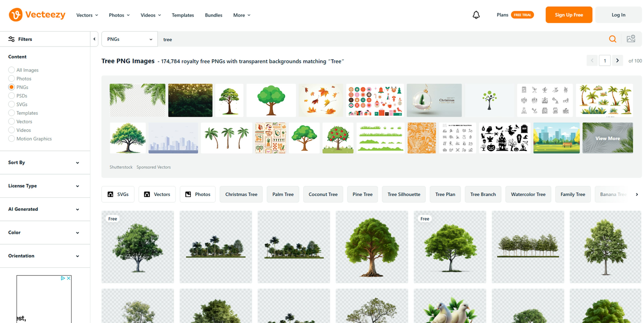Choose the Motion Graphics radio option
This screenshot has height=323, width=644.
[x=12, y=139]
